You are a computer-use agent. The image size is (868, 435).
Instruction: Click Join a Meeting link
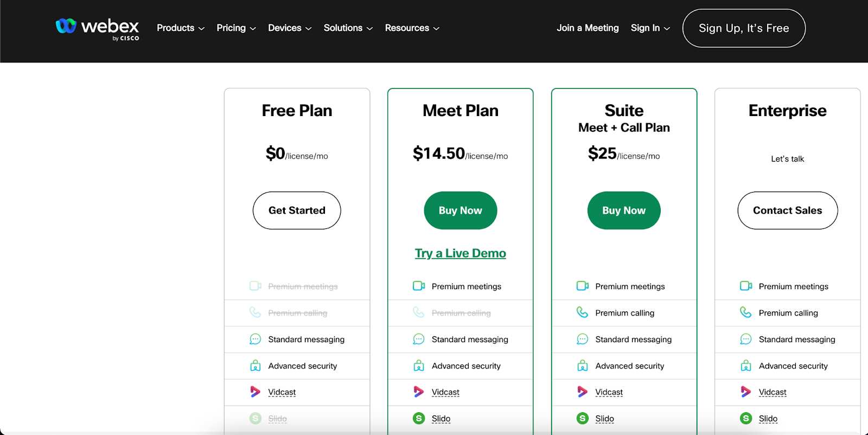pos(588,28)
